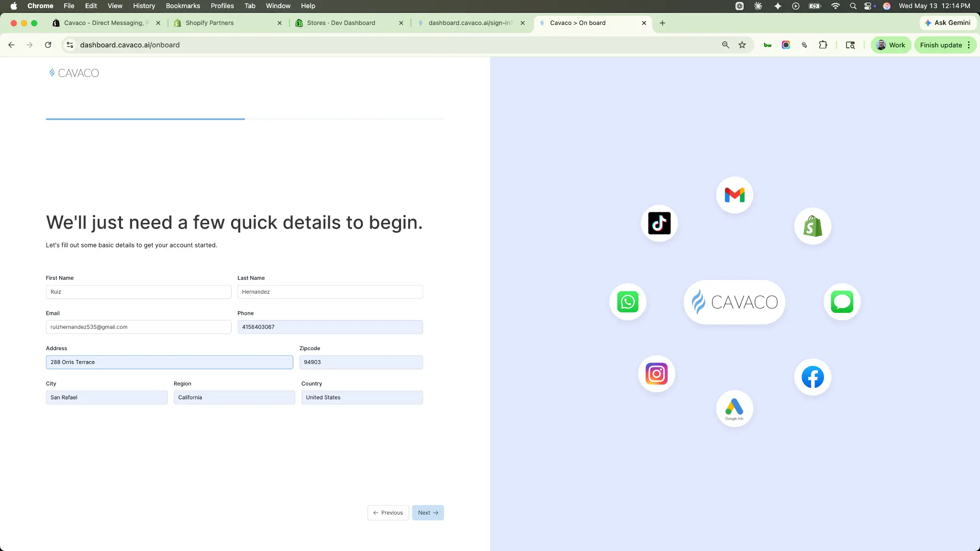Switch to the Stores Dev Dashboard tab
This screenshot has width=980, height=551.
pos(349,23)
